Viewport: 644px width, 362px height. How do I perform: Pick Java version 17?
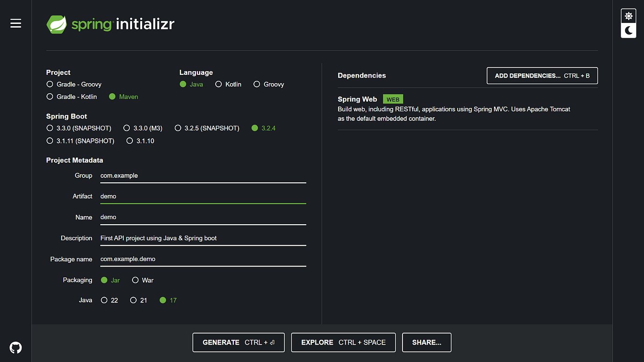168,300
